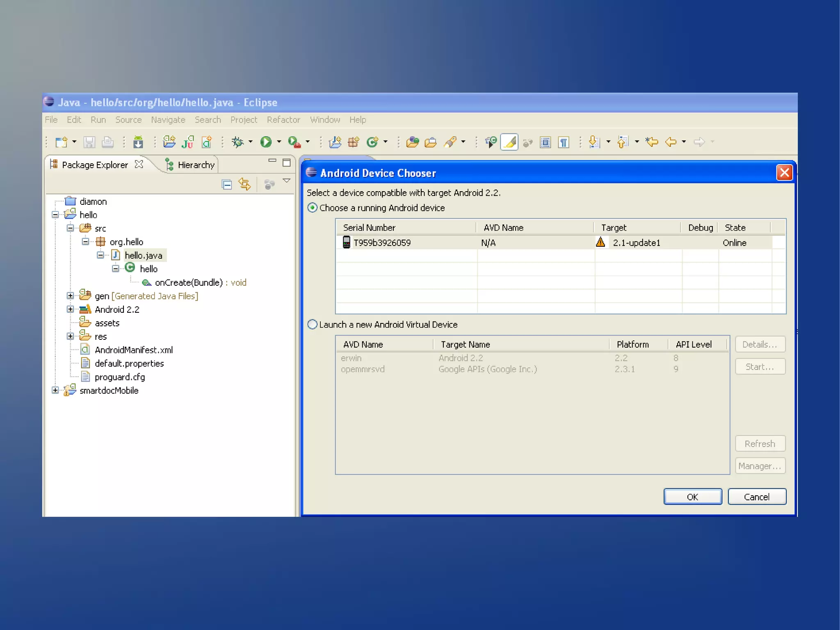Click the Collapse All icon in Package Explorer
The width and height of the screenshot is (840, 630).
click(x=227, y=184)
